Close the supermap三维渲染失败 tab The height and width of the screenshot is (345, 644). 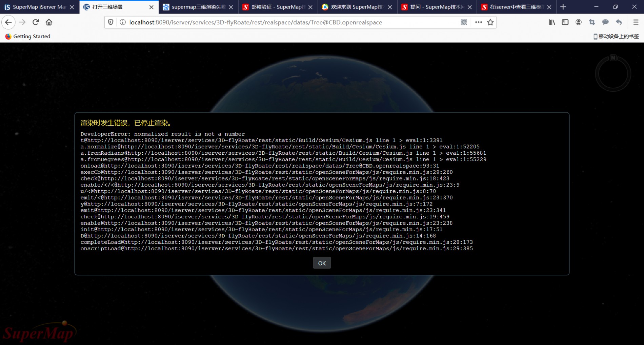pyautogui.click(x=231, y=7)
